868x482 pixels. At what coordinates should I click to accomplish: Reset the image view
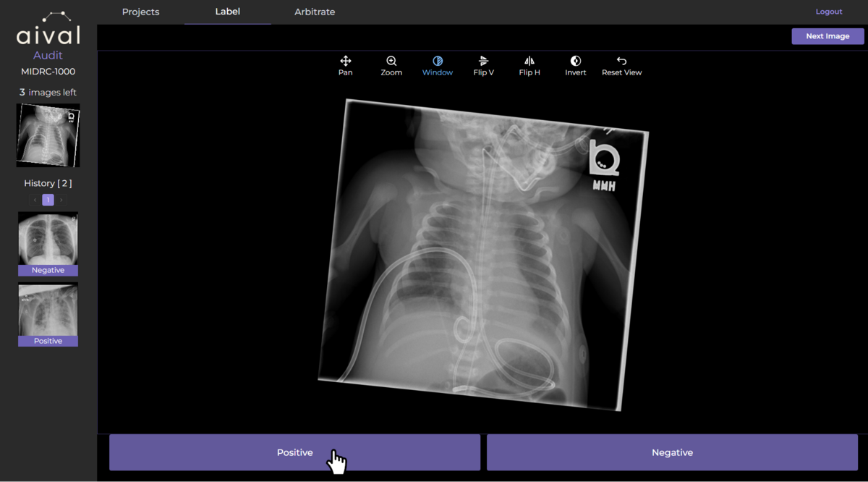point(621,66)
